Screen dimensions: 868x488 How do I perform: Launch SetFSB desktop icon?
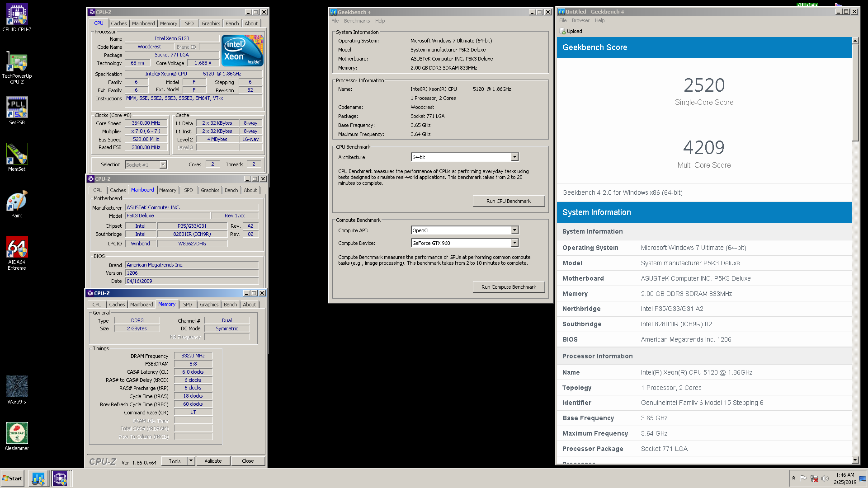(17, 111)
